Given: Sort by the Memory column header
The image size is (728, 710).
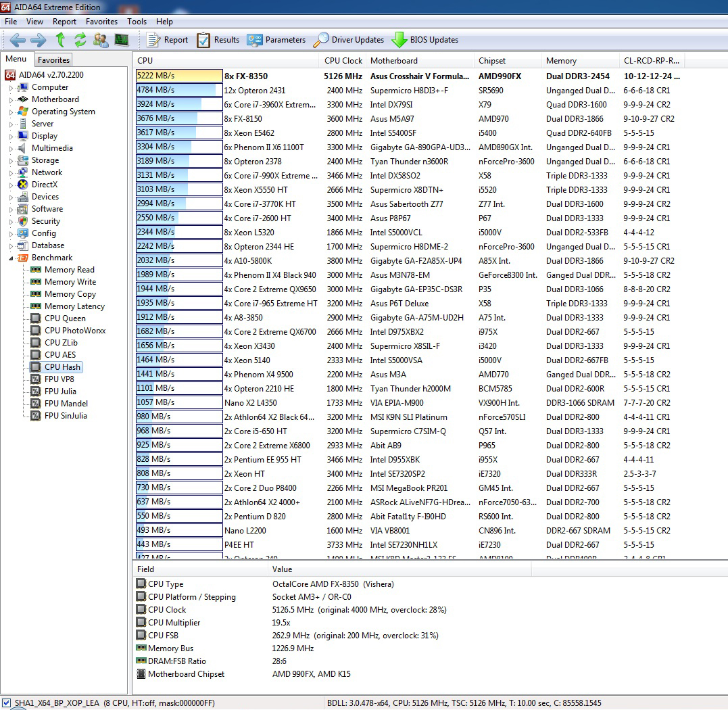Looking at the screenshot, I should click(581, 60).
